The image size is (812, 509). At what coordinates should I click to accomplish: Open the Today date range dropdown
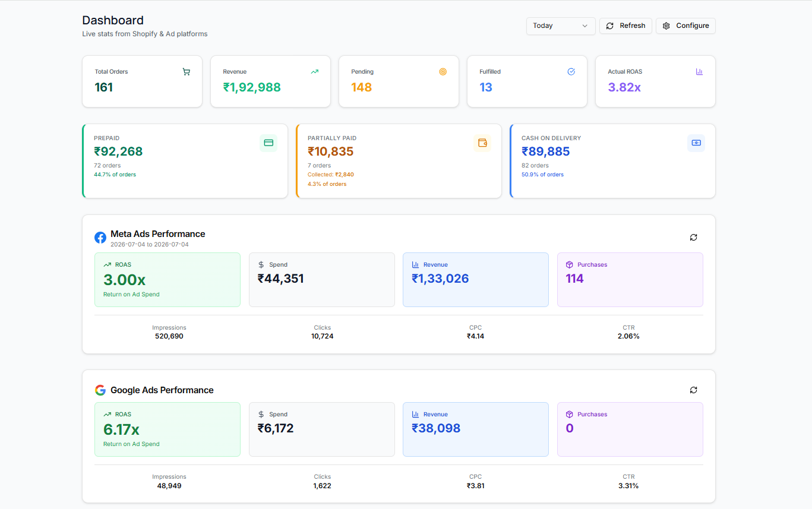(561, 26)
